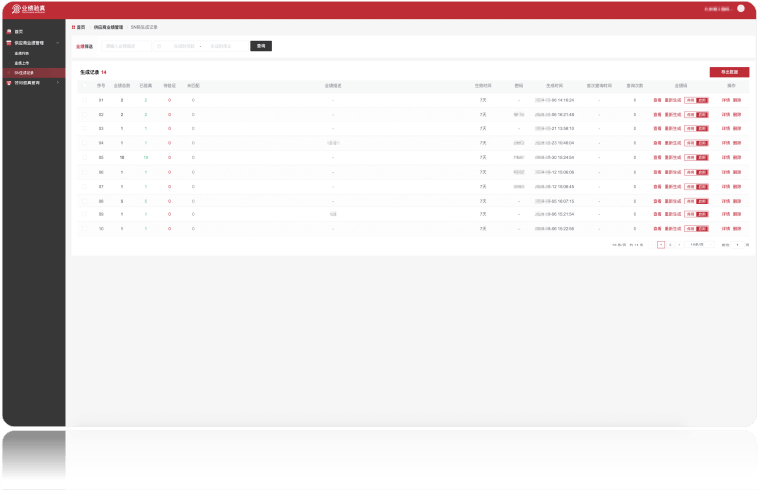The image size is (761, 490).
Task: Tick the select-all checkbox in the table header
Action: (85, 86)
